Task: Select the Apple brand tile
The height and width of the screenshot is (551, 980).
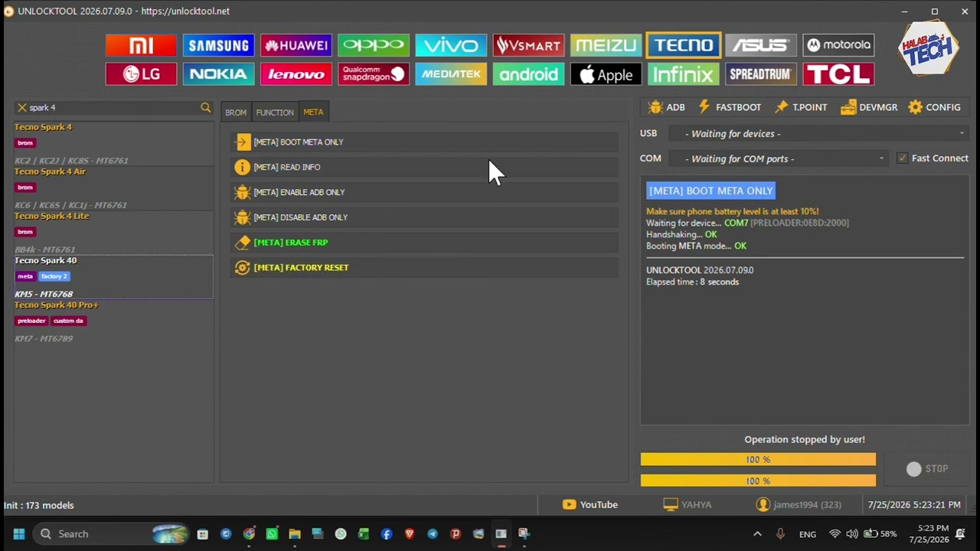Action: tap(606, 74)
